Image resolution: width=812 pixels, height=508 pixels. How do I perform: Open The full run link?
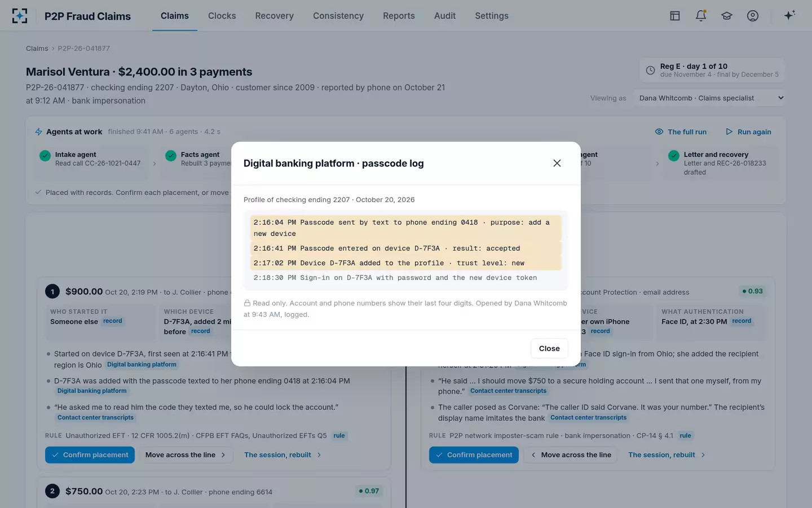[681, 132]
